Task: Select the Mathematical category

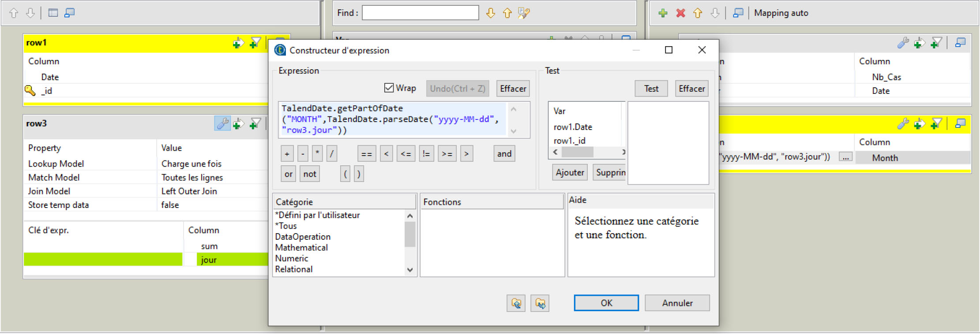Action: [301, 248]
